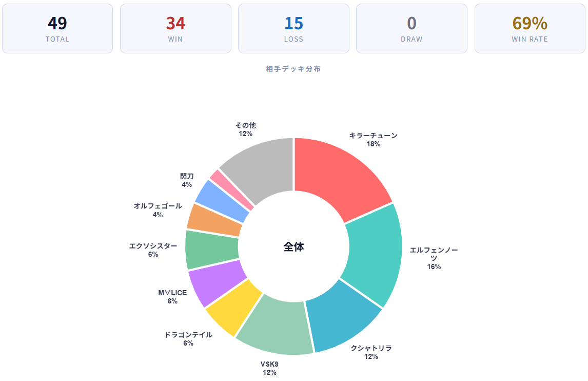Click the DRAW 0 stat card

pyautogui.click(x=411, y=29)
